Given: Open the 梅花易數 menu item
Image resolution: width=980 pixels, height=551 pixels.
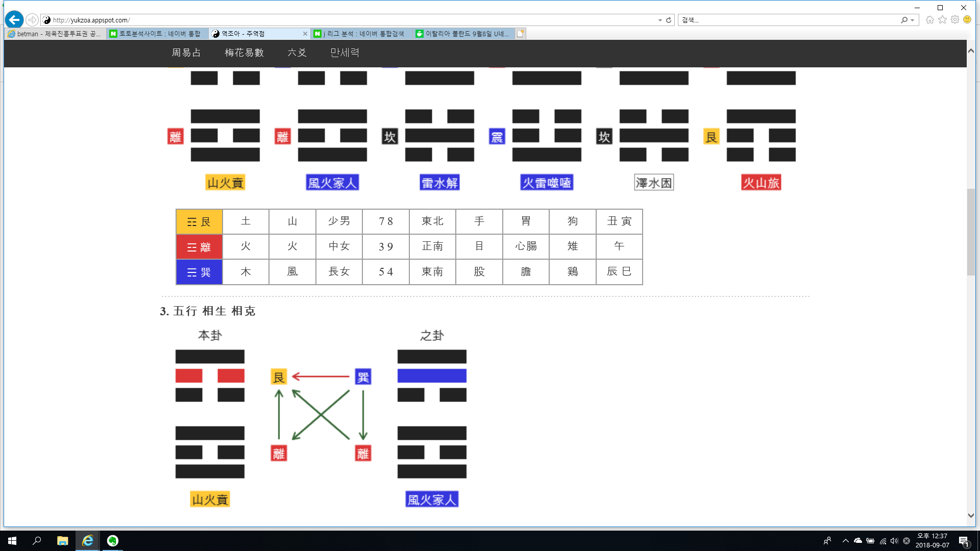Looking at the screenshot, I should coord(244,53).
